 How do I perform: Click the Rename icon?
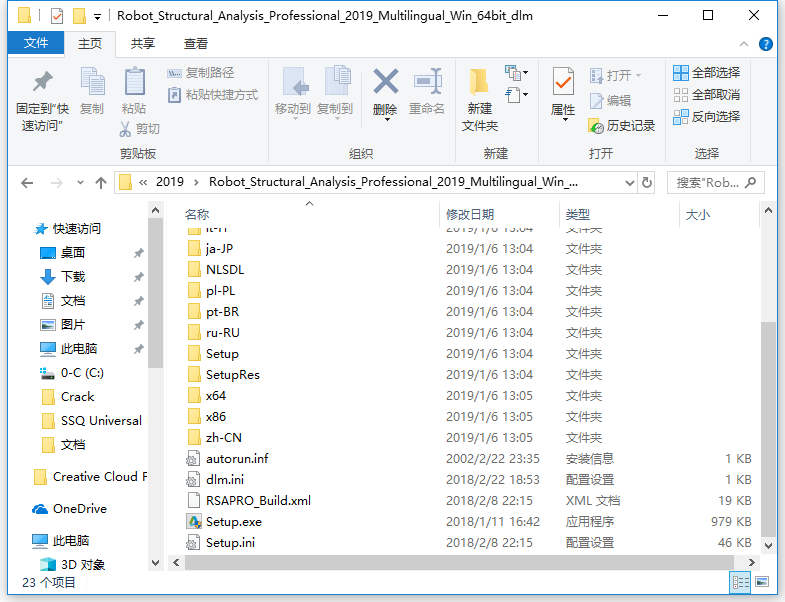[428, 82]
